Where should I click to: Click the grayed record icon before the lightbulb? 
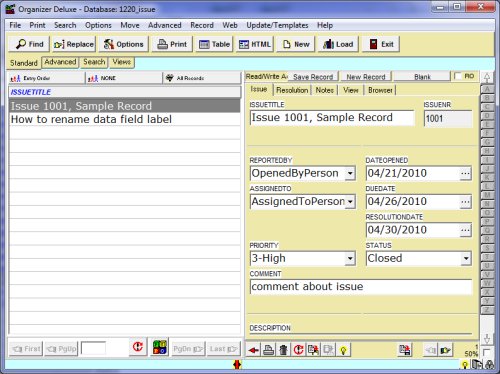point(328,350)
